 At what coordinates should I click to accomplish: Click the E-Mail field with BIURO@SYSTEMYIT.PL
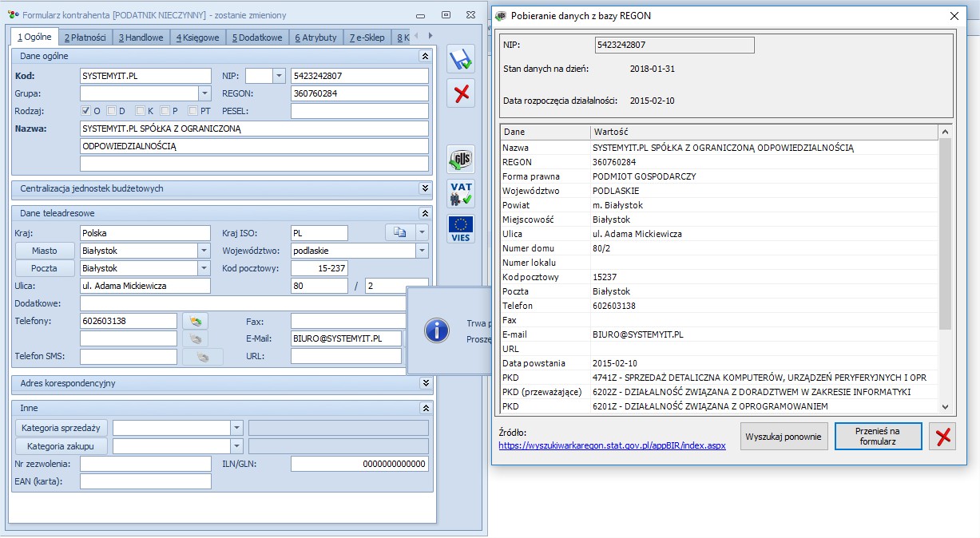[x=346, y=338]
